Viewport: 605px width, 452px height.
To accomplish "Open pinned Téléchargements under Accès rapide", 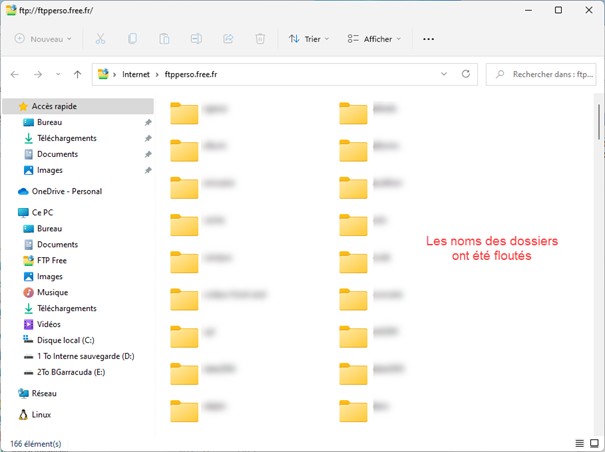I will click(x=67, y=138).
